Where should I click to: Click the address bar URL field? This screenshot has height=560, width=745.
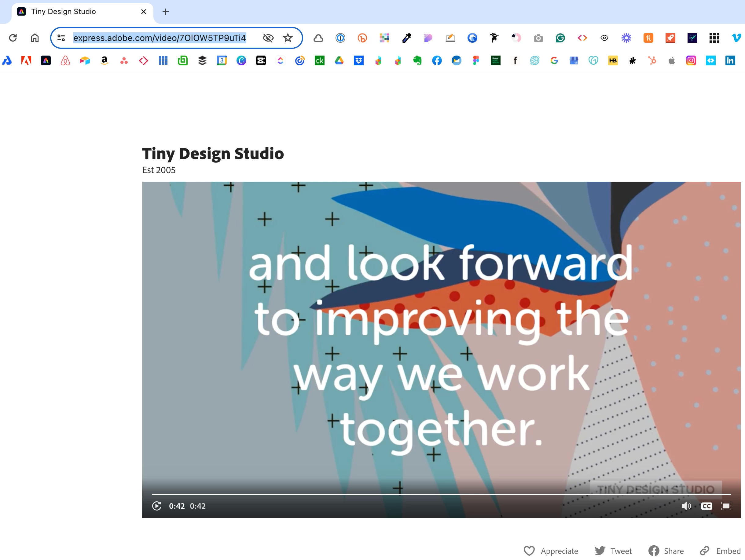160,38
